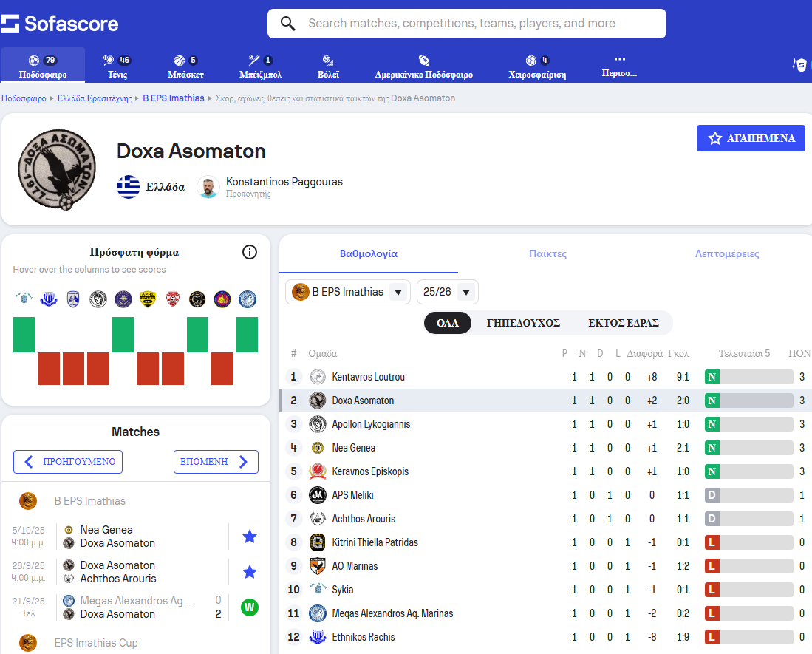Click the Megas Alexandros Ag. Marinas standings logo
Viewport: 812px width, 654px height.
coord(318,613)
